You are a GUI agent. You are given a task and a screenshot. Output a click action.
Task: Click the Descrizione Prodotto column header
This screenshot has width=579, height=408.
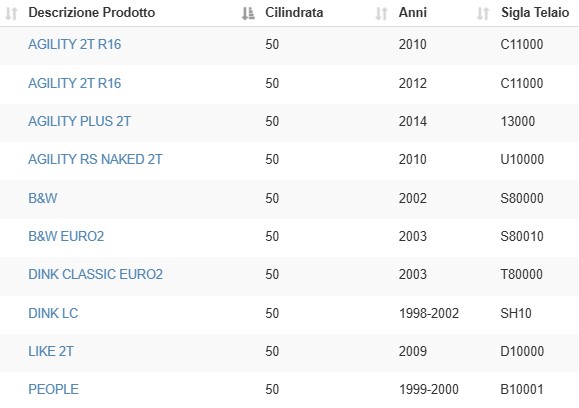(x=92, y=13)
